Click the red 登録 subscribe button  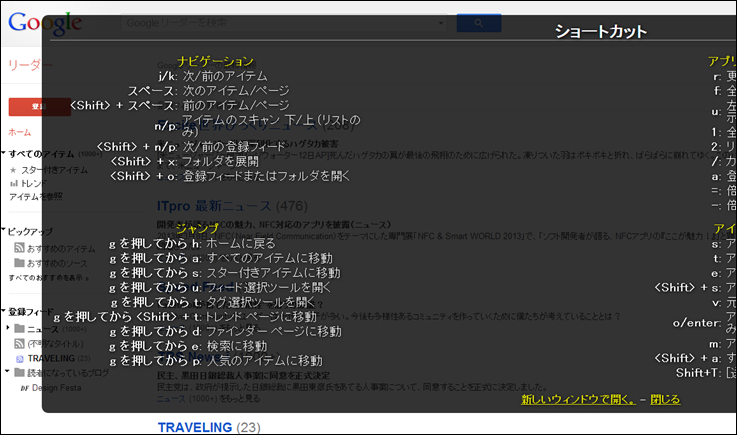(x=39, y=107)
